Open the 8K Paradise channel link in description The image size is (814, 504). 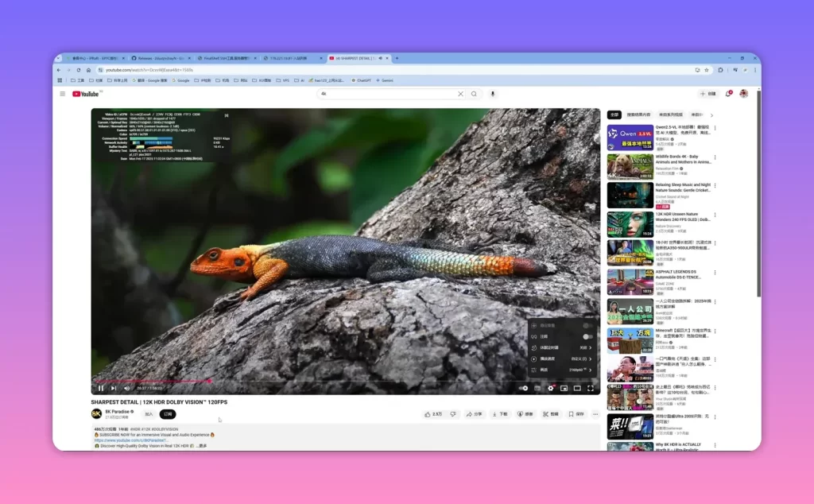click(x=131, y=440)
